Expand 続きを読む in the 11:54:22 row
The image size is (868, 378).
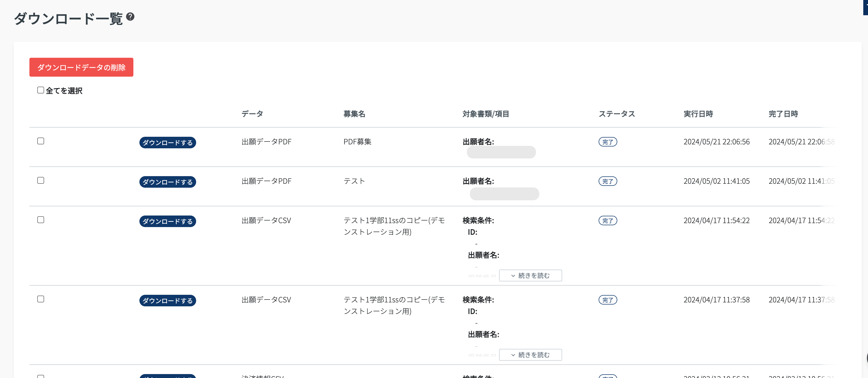click(530, 276)
